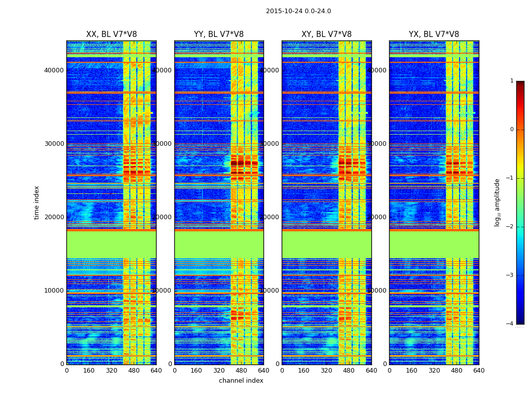Click the 'channel index' x-axis label
Screen dimensions: 532x405
(241, 381)
